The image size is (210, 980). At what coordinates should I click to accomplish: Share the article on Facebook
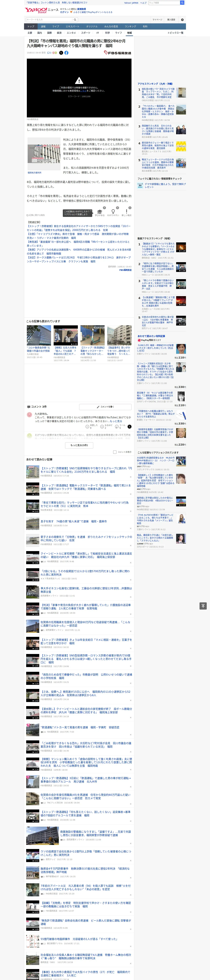66,53
